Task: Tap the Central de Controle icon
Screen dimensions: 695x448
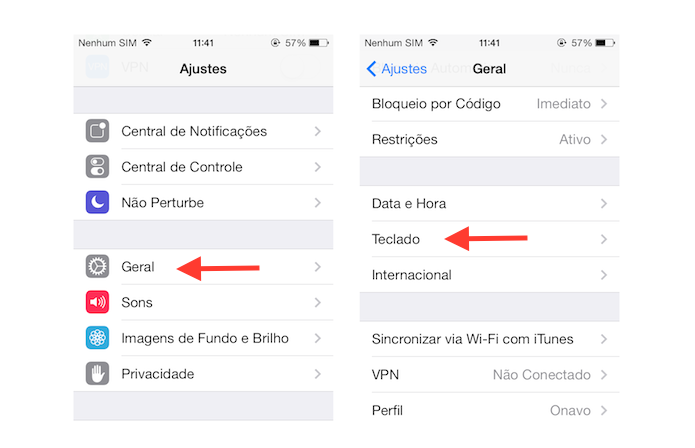Action: click(97, 167)
